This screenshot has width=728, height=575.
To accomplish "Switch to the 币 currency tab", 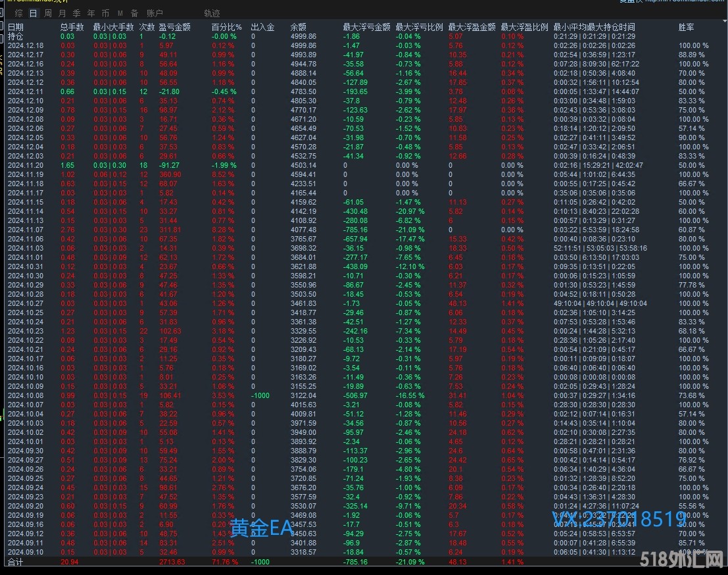I will [105, 13].
